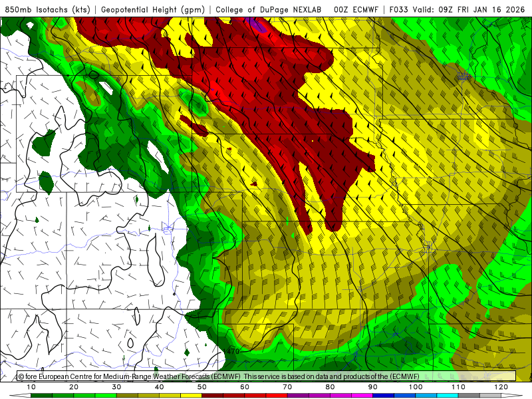532x399 pixels.
Task: Click the '00Z ECMWF' model run label
Action: point(356,10)
